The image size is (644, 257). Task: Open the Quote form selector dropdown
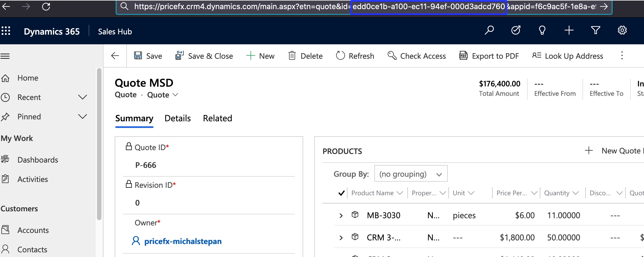(163, 95)
